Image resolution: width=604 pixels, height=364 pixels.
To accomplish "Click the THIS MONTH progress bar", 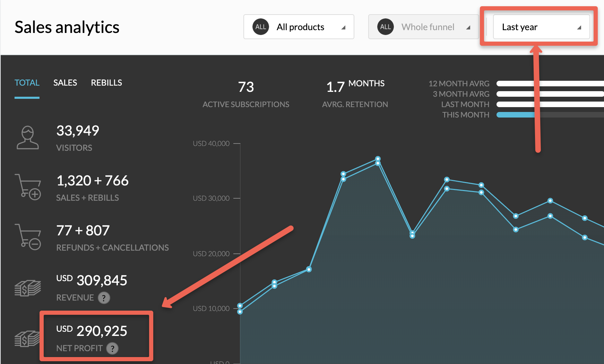I will pyautogui.click(x=550, y=115).
